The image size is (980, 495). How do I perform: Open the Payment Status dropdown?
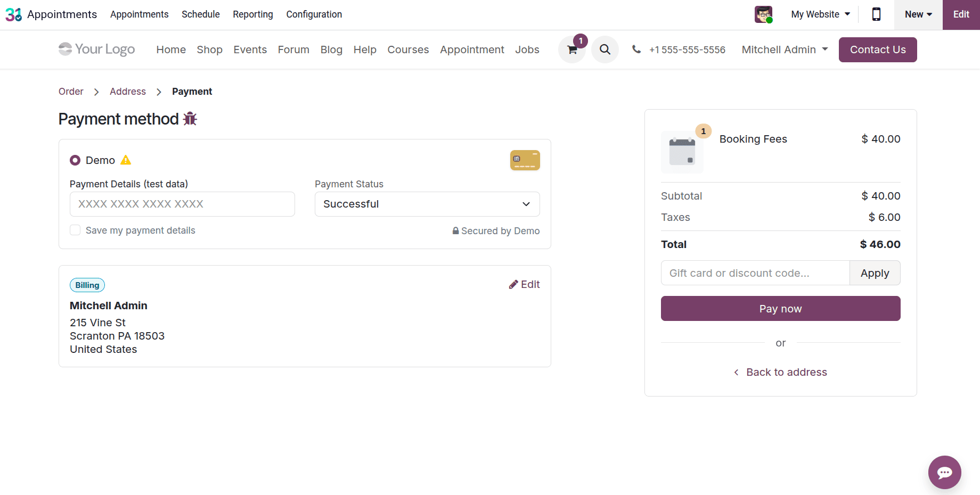[427, 204]
